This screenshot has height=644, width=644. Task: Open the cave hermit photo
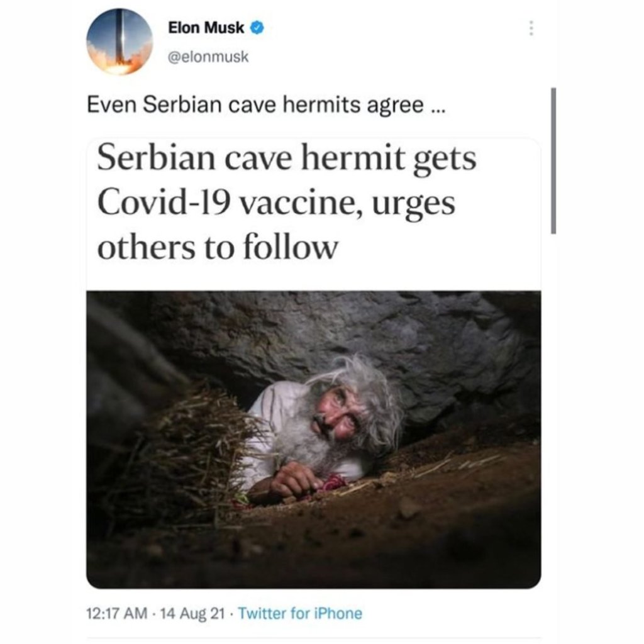[x=313, y=439]
